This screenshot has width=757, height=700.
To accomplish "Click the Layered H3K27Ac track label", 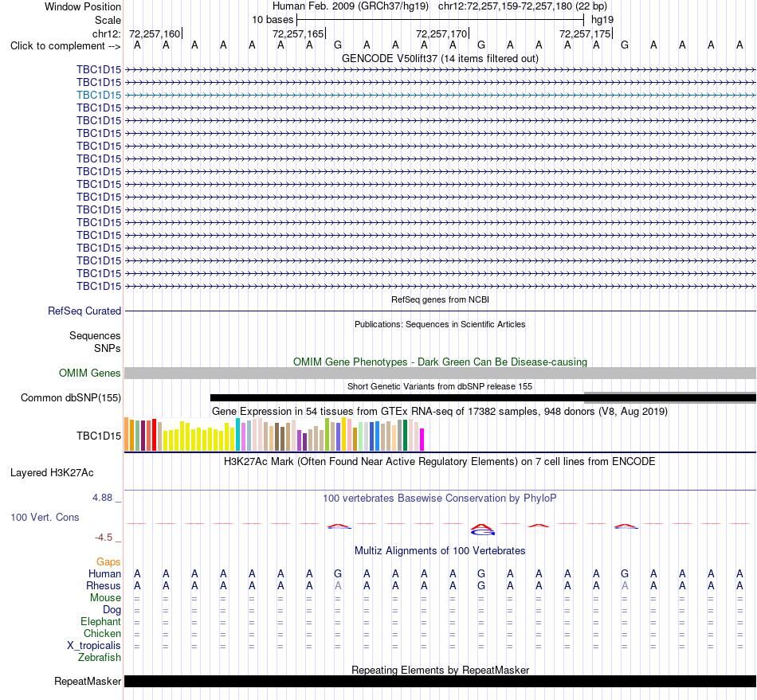I will point(52,472).
